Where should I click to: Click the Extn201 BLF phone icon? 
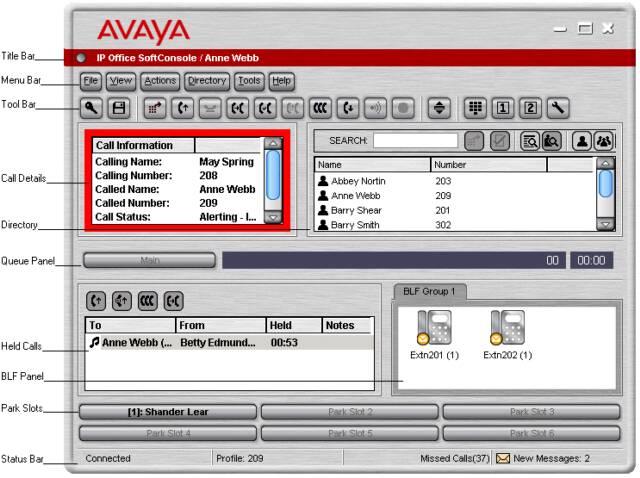[434, 327]
